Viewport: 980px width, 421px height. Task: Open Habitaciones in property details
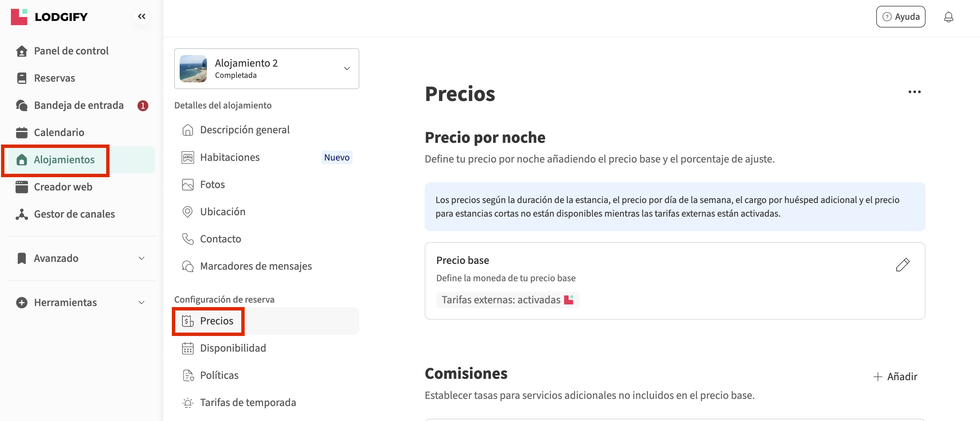point(230,157)
